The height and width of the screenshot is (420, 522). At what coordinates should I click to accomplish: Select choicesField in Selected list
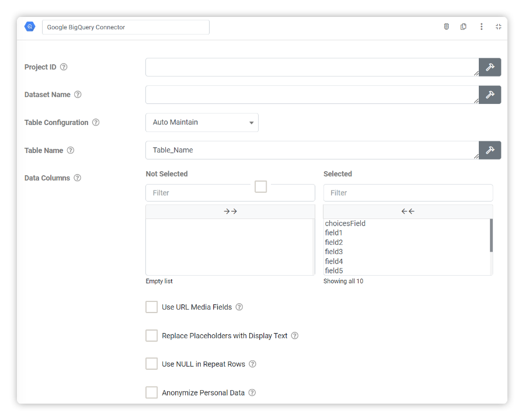pos(345,224)
